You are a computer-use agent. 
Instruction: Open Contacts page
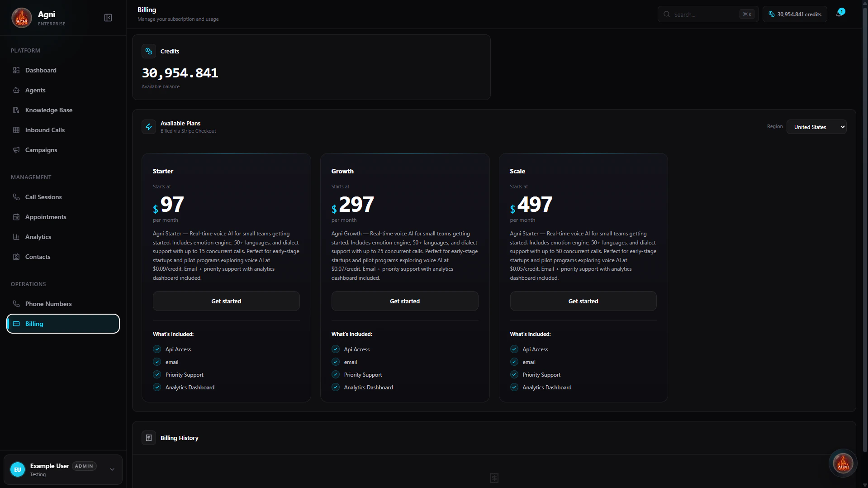(63, 257)
